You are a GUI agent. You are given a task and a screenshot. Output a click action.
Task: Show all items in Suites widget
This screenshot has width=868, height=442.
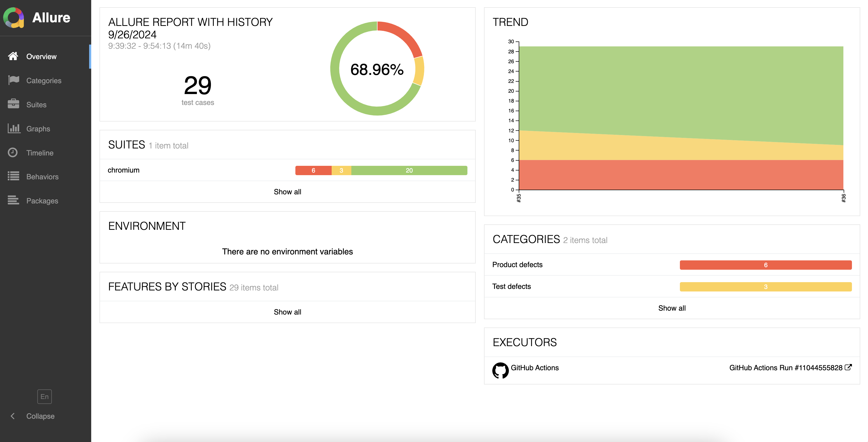click(287, 192)
